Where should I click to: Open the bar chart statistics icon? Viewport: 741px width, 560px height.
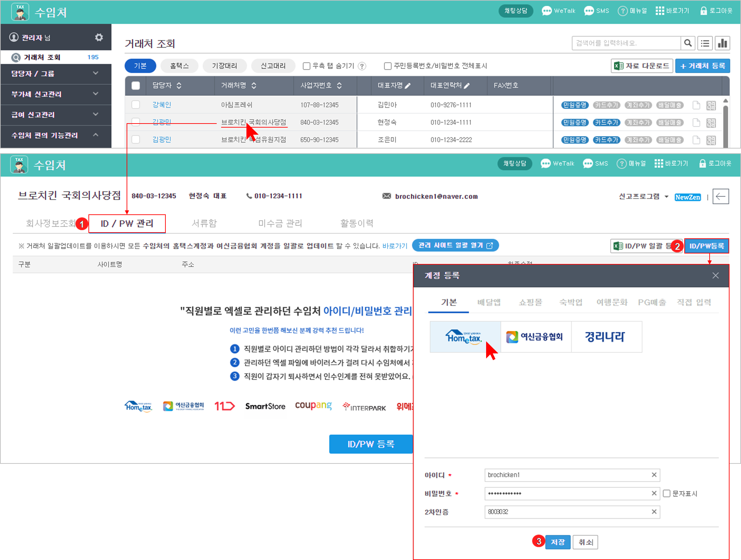pos(722,43)
